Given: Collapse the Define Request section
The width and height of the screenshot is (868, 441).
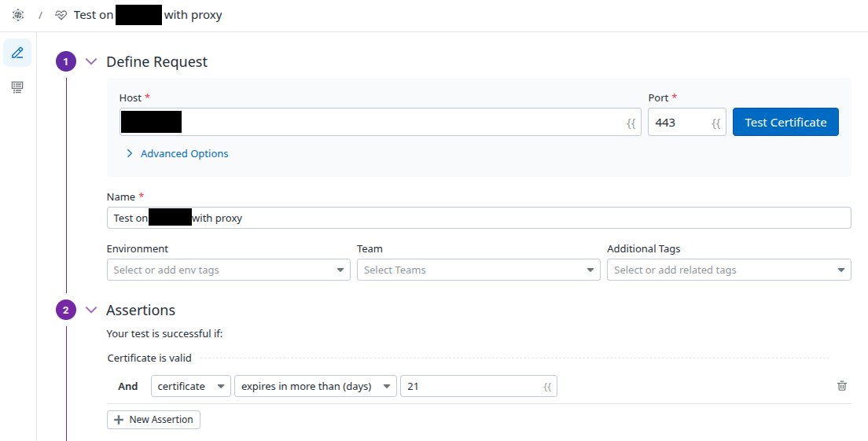Looking at the screenshot, I should point(91,61).
